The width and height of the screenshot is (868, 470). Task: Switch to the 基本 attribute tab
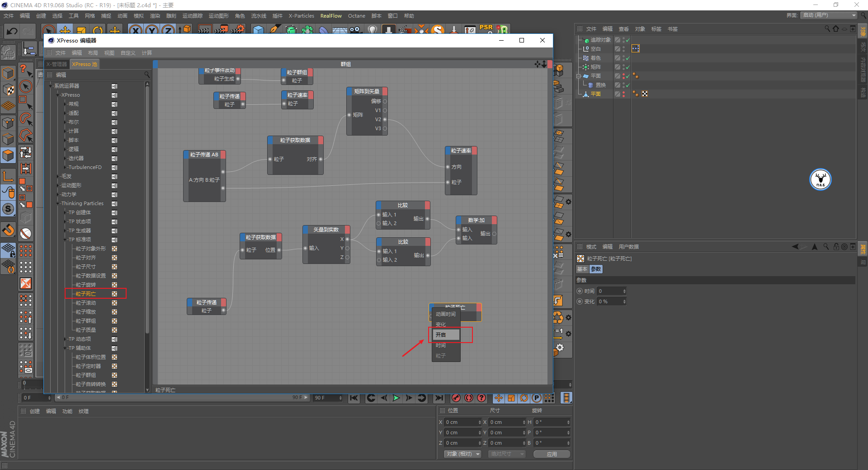click(582, 269)
